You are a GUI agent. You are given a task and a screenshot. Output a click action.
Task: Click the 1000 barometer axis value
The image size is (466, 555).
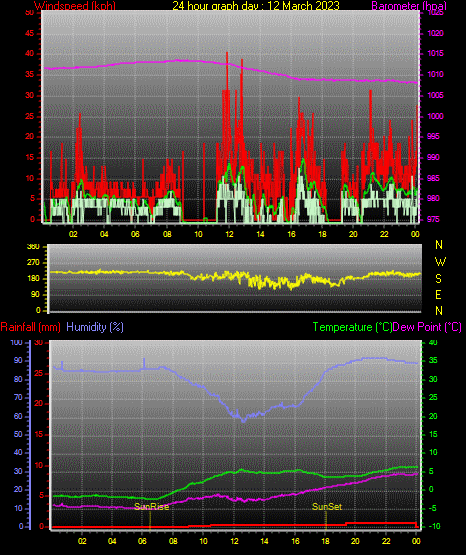[436, 116]
